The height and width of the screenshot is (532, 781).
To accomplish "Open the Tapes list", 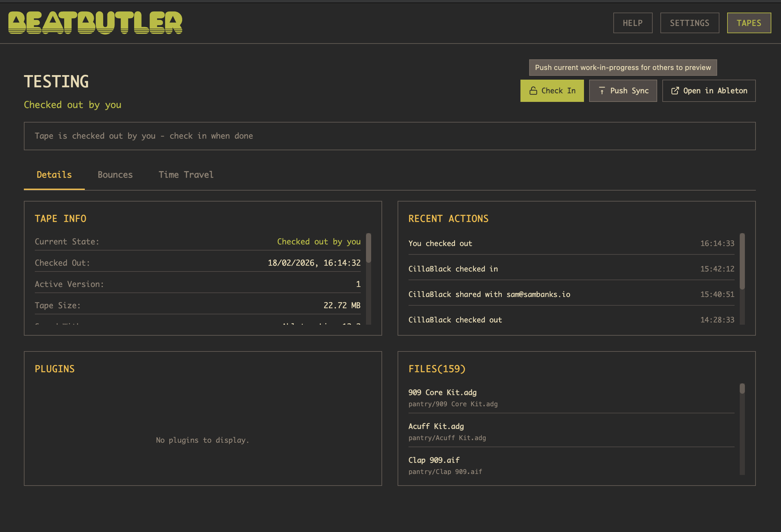I will coord(749,23).
